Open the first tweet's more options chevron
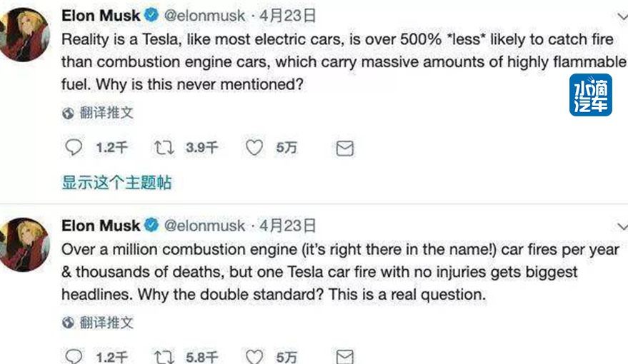 pyautogui.click(x=620, y=16)
